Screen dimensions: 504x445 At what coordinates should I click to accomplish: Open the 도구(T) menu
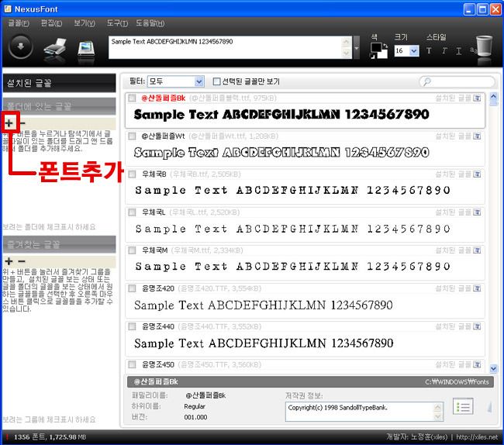[x=117, y=23]
